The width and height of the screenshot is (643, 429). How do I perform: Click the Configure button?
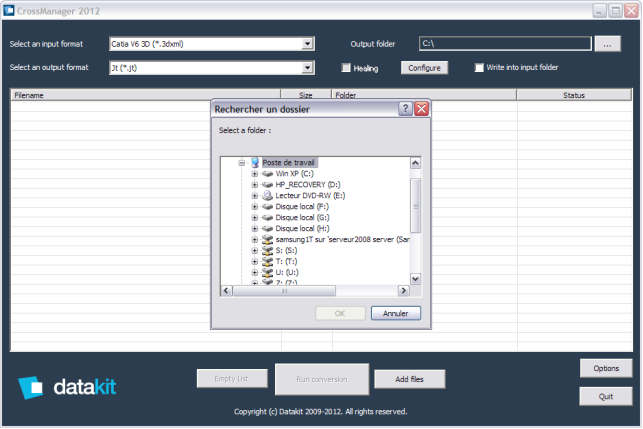[424, 68]
